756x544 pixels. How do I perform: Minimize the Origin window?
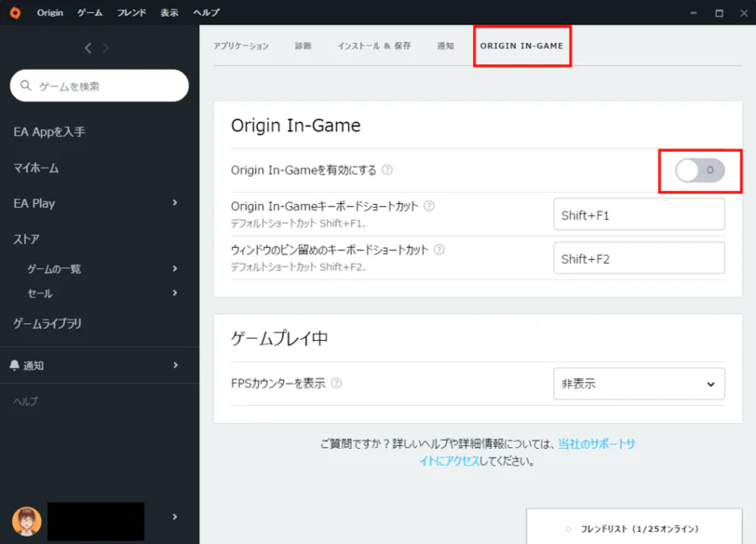[x=694, y=13]
